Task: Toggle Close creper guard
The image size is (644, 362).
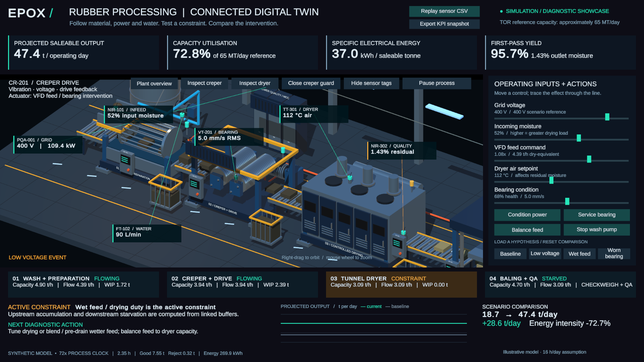Action: click(x=311, y=83)
